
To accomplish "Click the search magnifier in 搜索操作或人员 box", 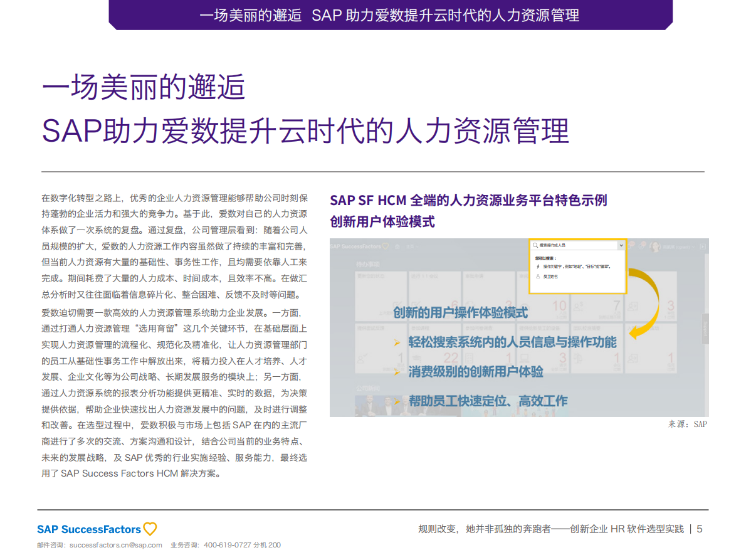I will (x=534, y=244).
